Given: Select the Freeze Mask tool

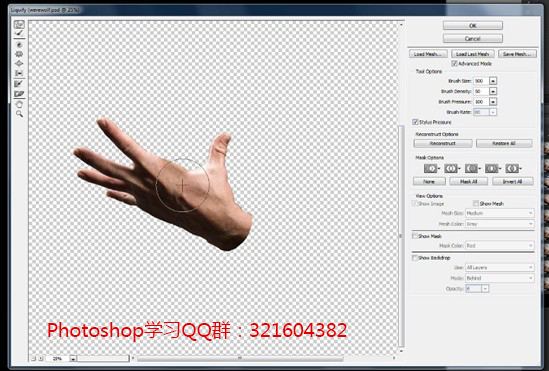Looking at the screenshot, I should pyautogui.click(x=19, y=84).
